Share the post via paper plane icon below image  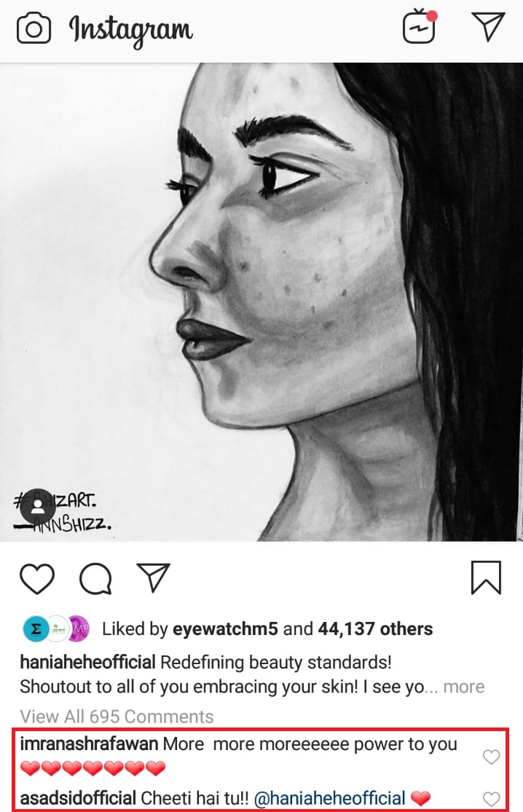(x=153, y=577)
